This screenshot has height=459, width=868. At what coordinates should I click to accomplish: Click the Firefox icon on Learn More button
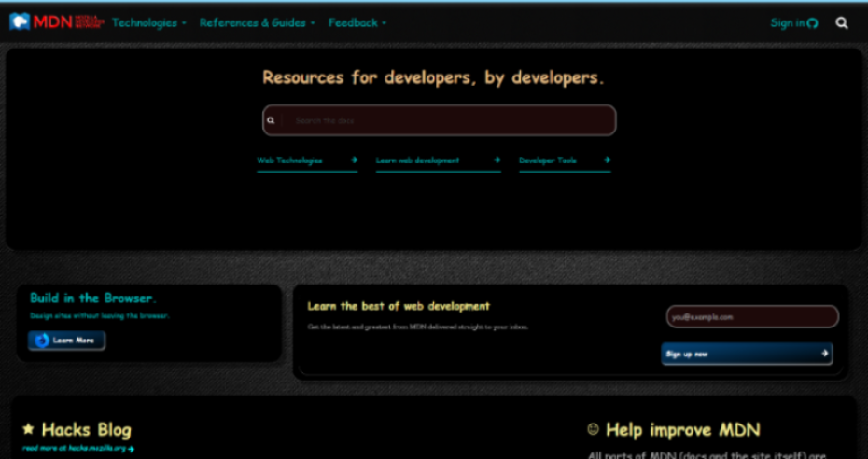point(42,341)
